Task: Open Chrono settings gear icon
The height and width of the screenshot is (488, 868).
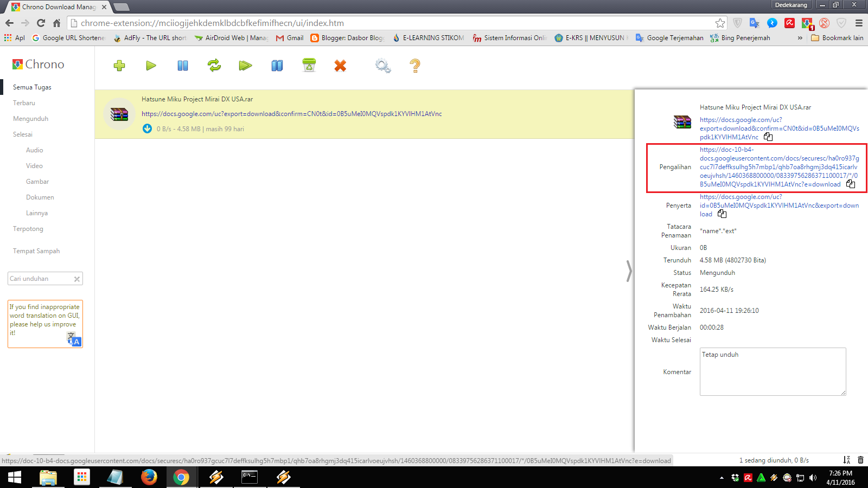Action: pyautogui.click(x=382, y=66)
